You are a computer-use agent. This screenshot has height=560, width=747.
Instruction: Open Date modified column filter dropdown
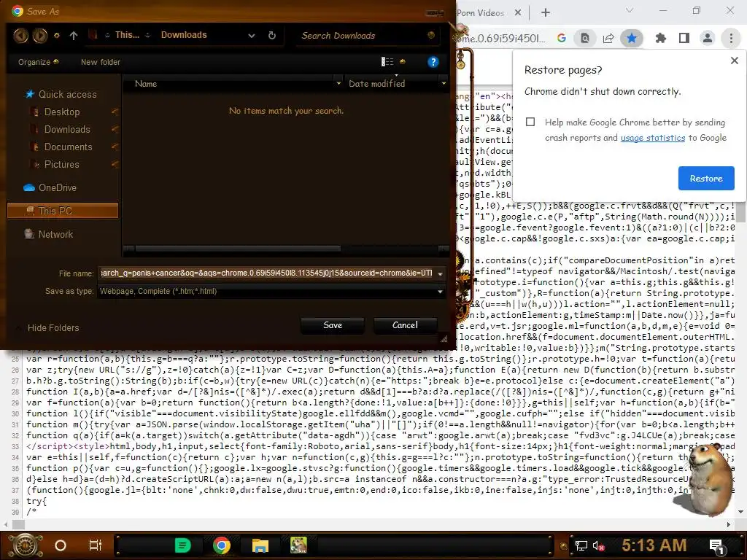click(444, 83)
